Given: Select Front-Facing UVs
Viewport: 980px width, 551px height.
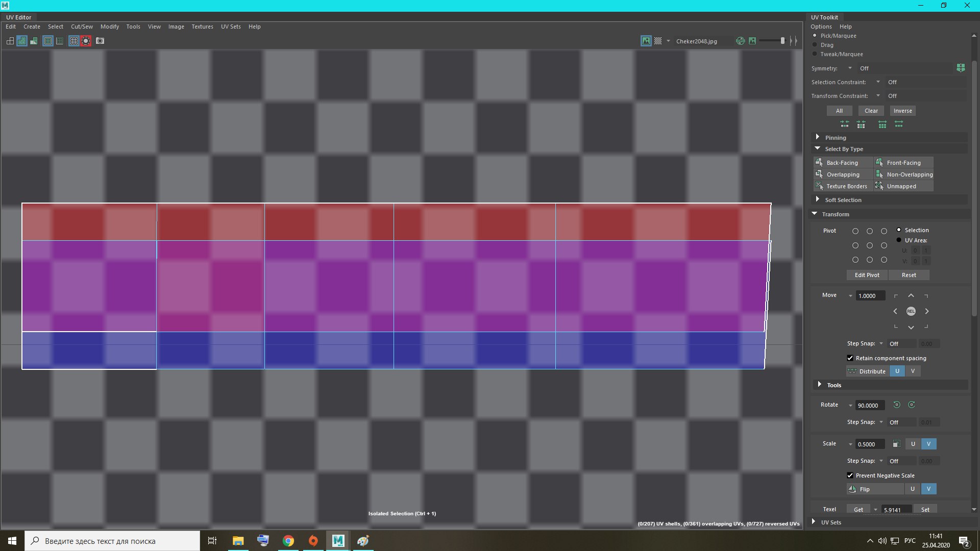Looking at the screenshot, I should [903, 163].
